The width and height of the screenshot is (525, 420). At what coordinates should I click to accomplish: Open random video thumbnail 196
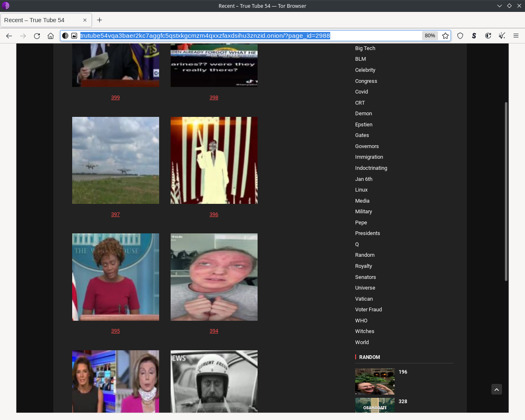click(375, 381)
